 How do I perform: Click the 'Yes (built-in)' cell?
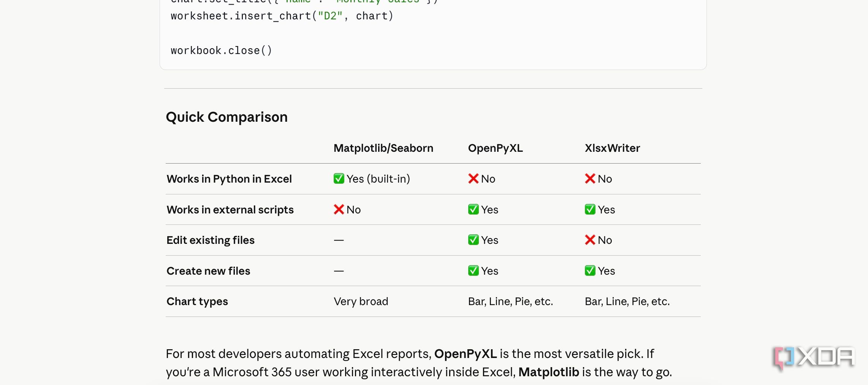pos(372,179)
